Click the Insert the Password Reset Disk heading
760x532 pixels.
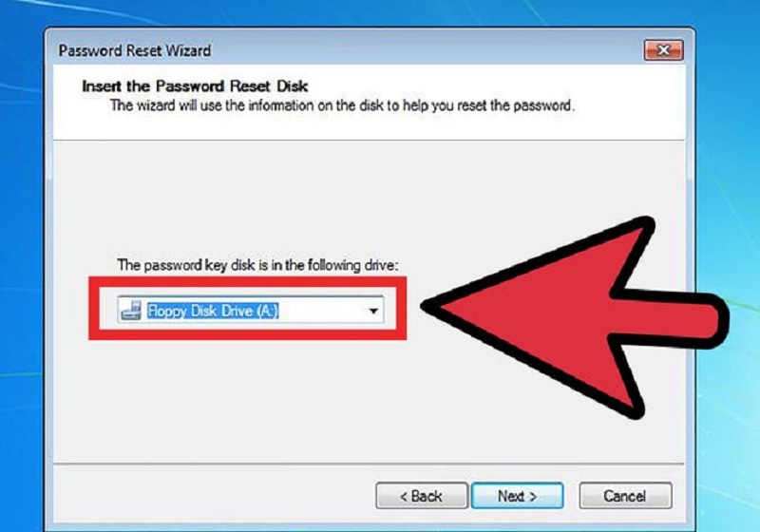click(195, 86)
